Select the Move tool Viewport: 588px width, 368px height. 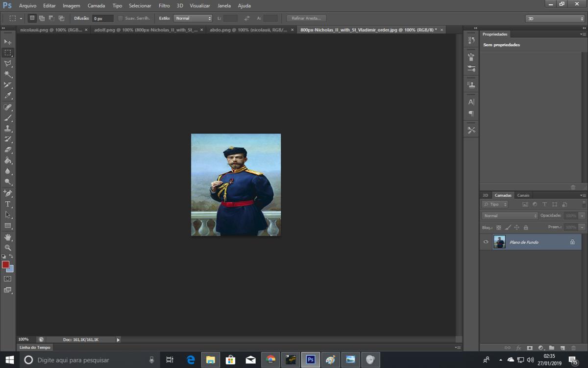click(8, 42)
